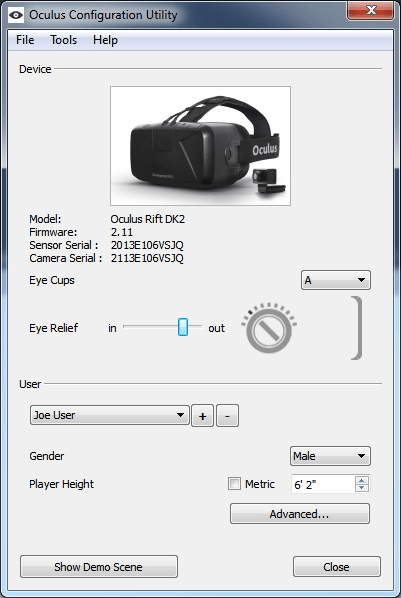Viewport: 401px width, 598px height.
Task: Click the Close button at the bottom
Action: pyautogui.click(x=337, y=567)
